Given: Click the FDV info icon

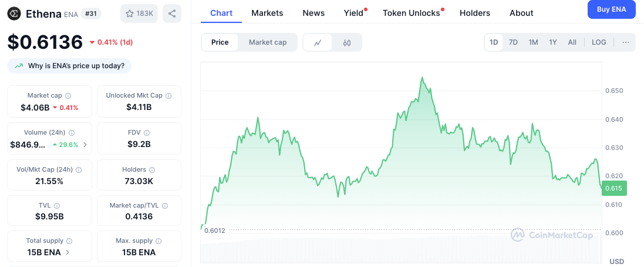Looking at the screenshot, I should pyautogui.click(x=147, y=133).
